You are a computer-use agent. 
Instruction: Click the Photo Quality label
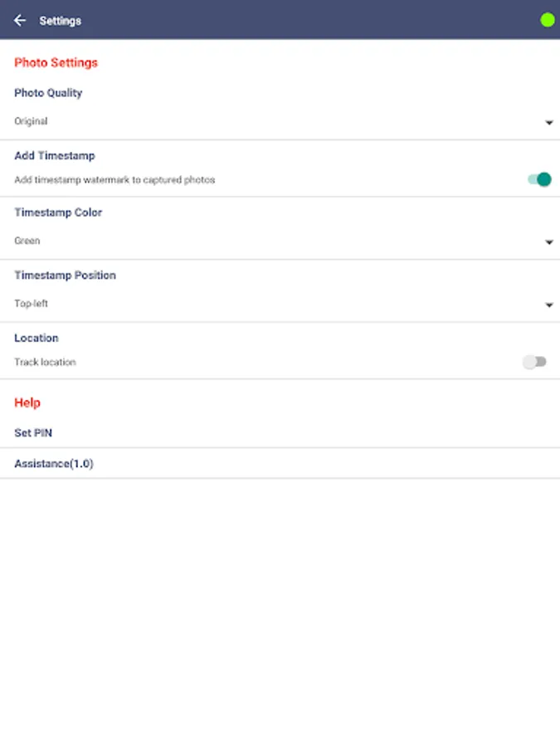pyautogui.click(x=48, y=93)
